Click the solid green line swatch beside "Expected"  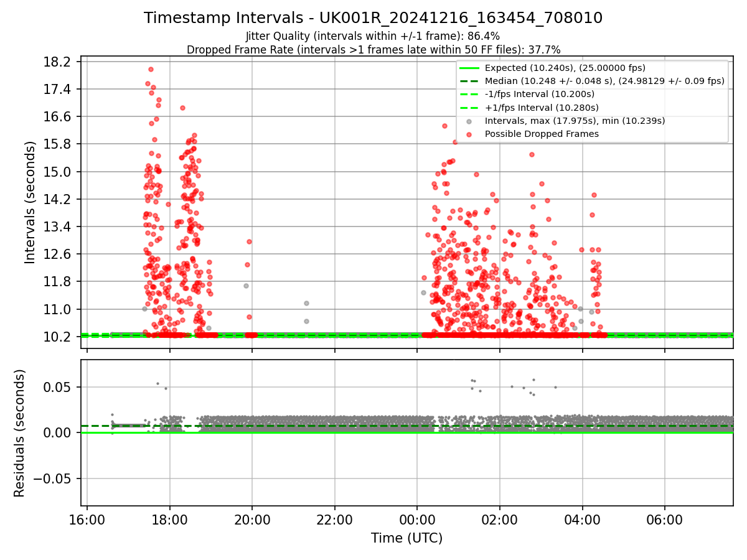click(x=469, y=68)
